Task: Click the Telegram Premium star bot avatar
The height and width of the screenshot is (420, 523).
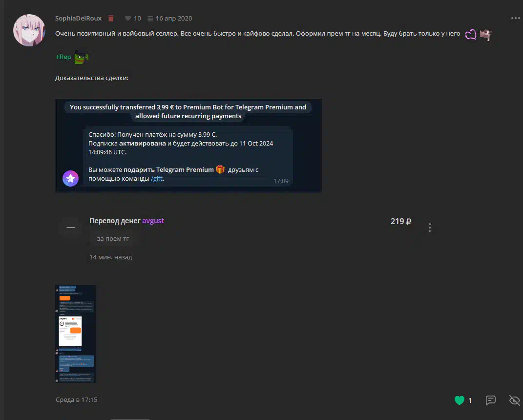Action: tap(71, 178)
